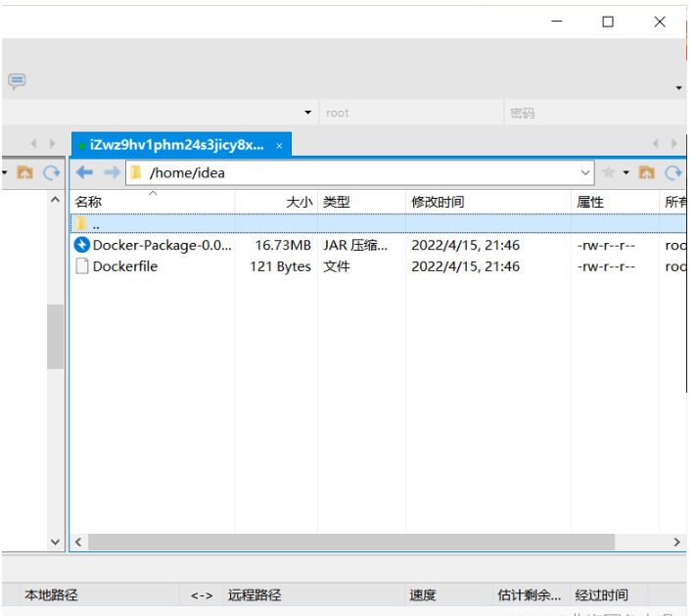
Task: Open the host dropdown arrow
Action: pyautogui.click(x=307, y=113)
